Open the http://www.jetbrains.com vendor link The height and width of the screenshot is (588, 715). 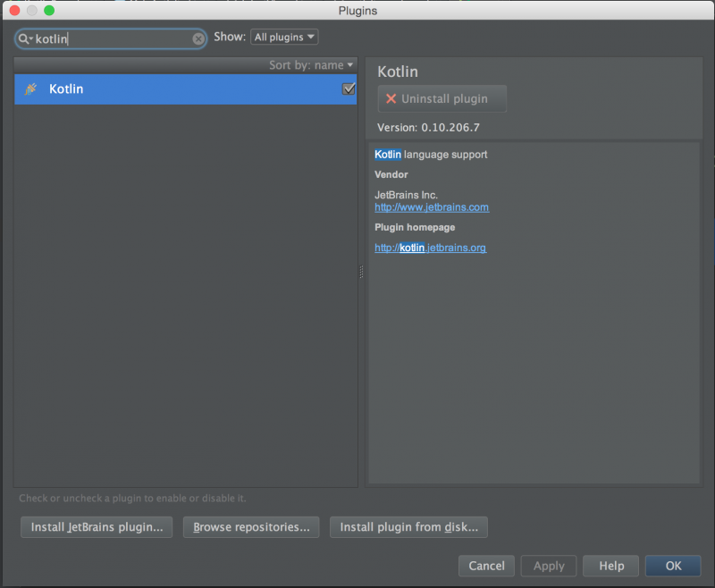432,207
